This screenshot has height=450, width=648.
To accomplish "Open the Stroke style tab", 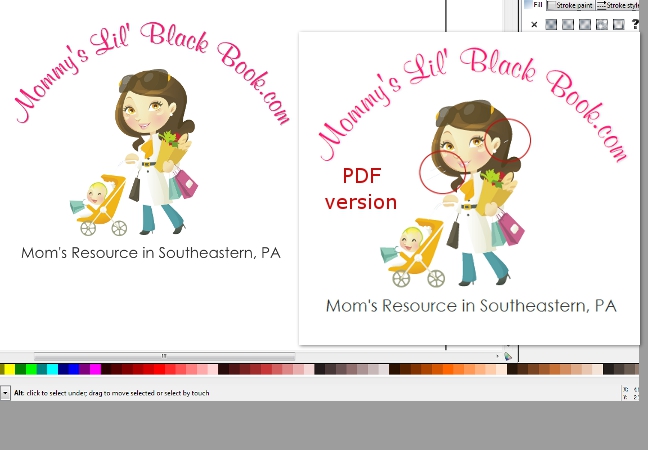I will click(x=619, y=5).
